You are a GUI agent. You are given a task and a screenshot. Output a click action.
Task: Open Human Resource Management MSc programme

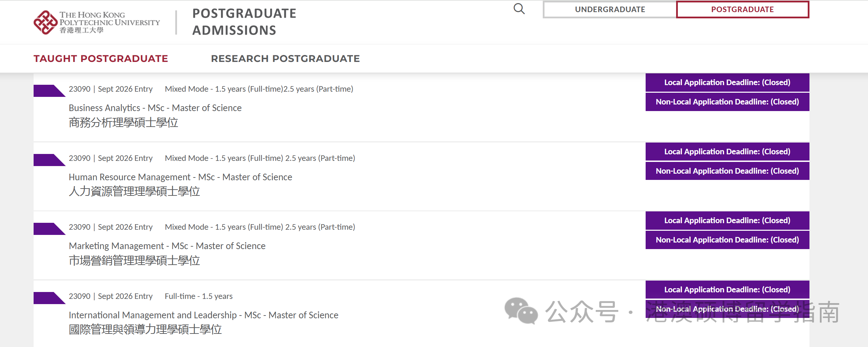click(x=180, y=177)
